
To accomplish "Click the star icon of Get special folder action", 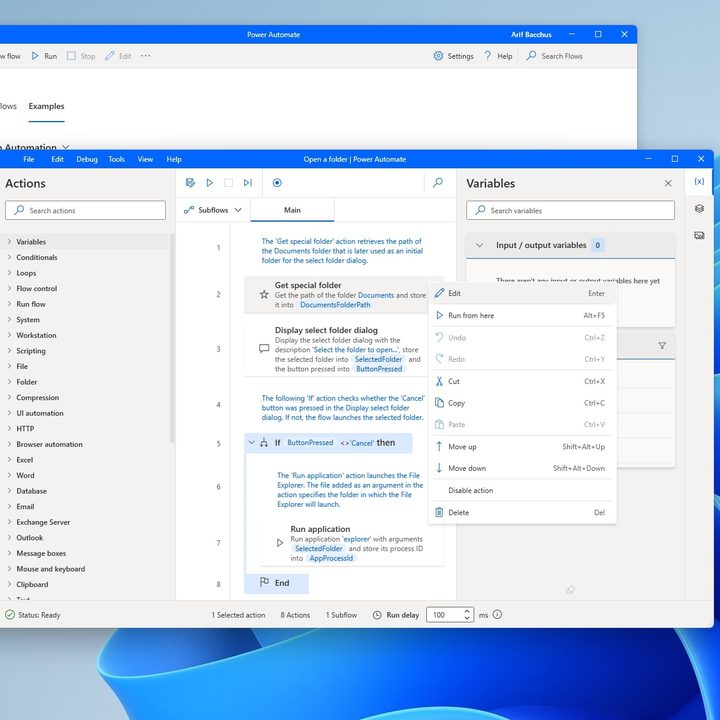I will click(x=264, y=294).
